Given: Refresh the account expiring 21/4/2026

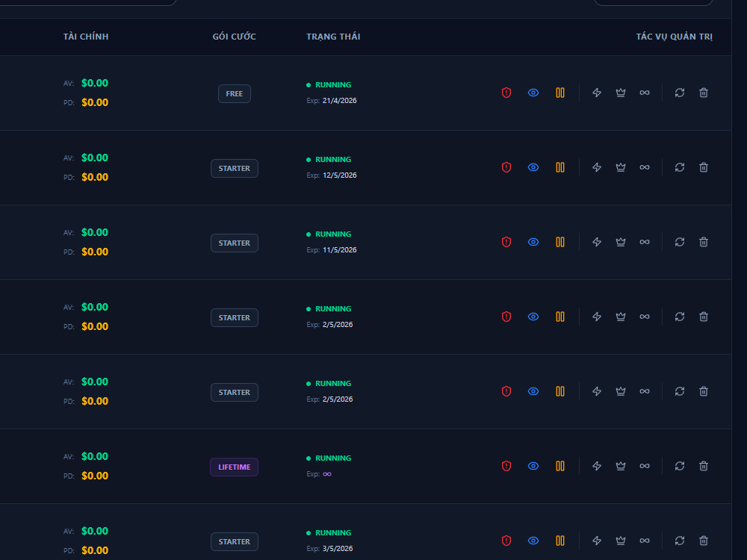Looking at the screenshot, I should tap(680, 93).
